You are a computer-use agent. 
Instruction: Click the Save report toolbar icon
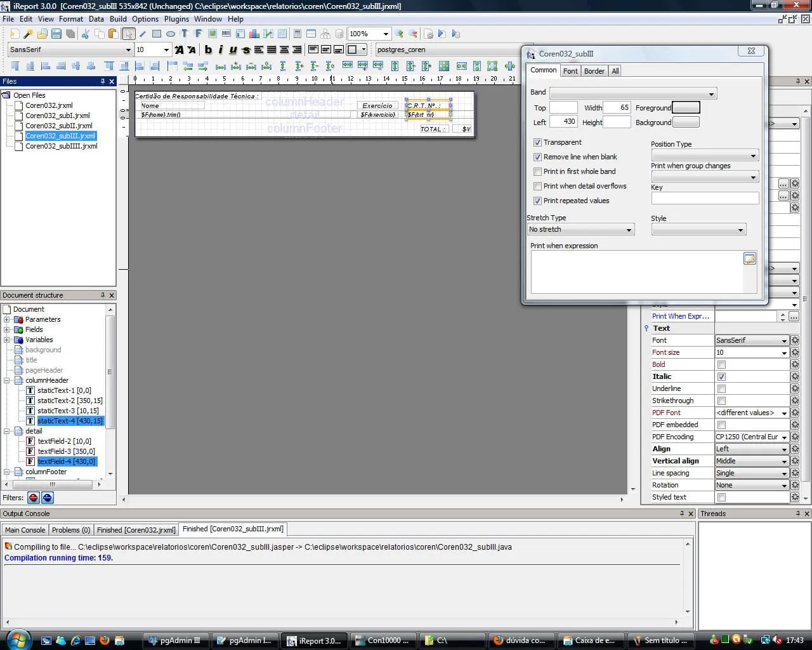pyautogui.click(x=56, y=34)
